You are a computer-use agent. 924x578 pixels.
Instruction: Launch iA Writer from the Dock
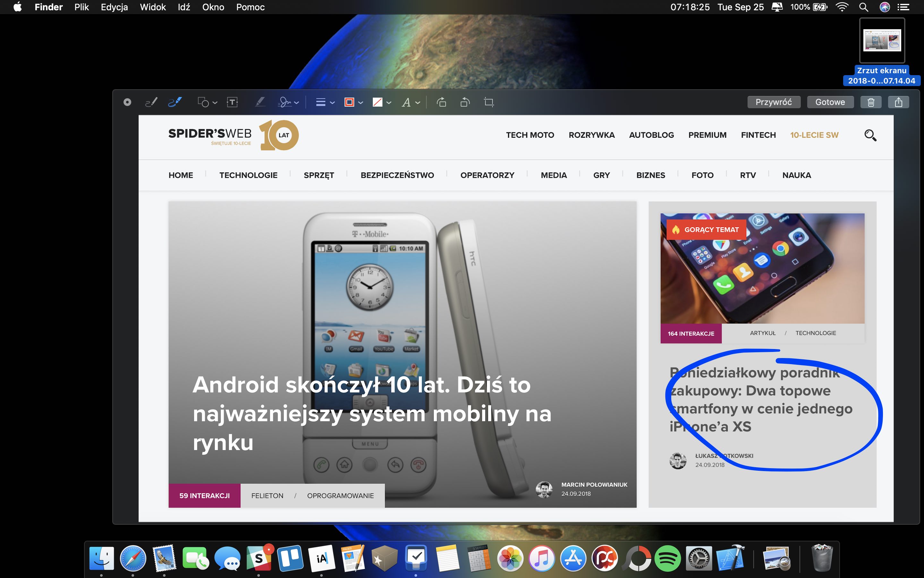point(321,558)
